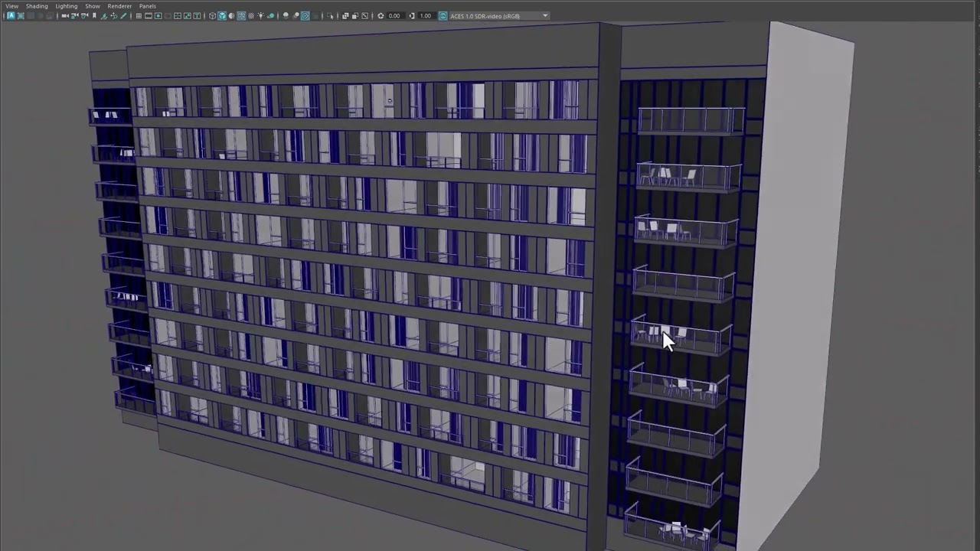Switch to Wireframe display cube icon

click(212, 15)
